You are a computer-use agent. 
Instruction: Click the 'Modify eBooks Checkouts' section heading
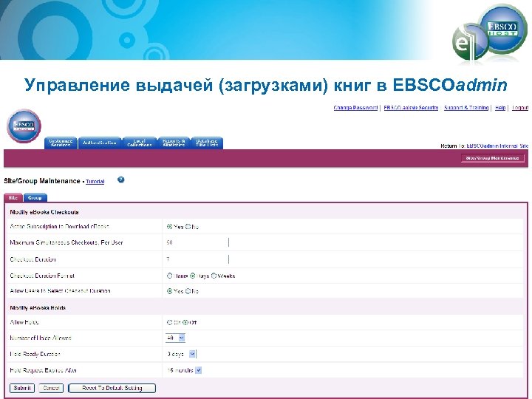coord(44,212)
